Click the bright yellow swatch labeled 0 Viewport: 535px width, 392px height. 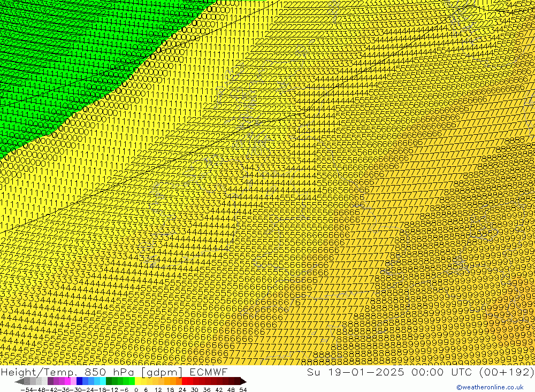[x=137, y=381]
